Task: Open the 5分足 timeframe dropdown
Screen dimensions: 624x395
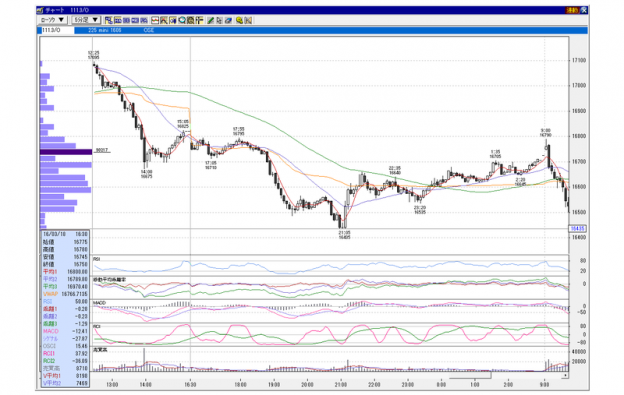Action: 86,20
